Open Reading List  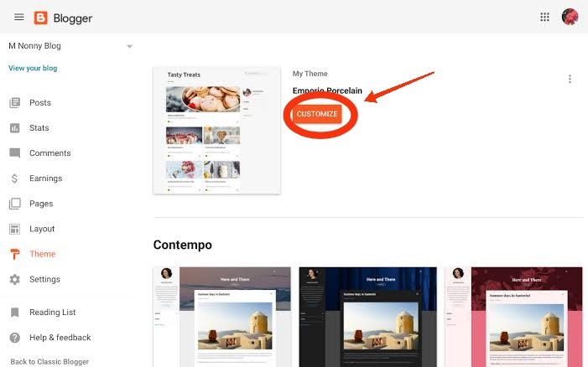point(53,313)
